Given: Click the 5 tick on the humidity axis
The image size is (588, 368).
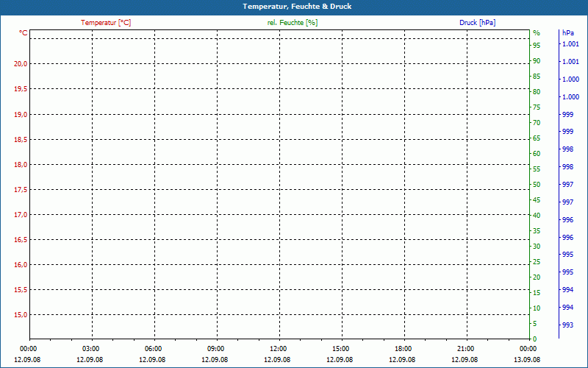Looking at the screenshot, I should pyautogui.click(x=534, y=324).
